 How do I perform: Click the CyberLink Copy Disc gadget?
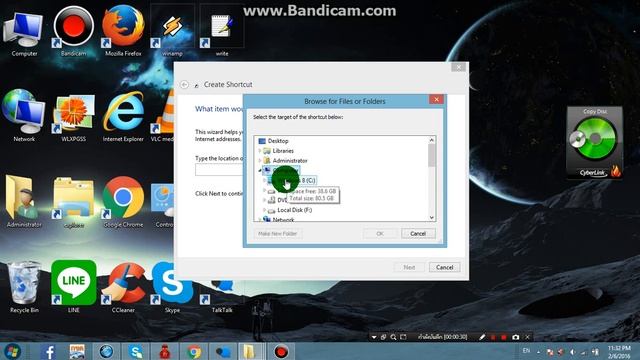[595, 143]
